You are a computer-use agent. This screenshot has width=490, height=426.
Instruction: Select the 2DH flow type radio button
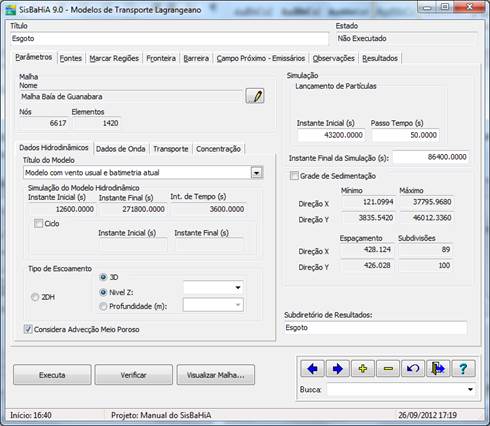[35, 297]
